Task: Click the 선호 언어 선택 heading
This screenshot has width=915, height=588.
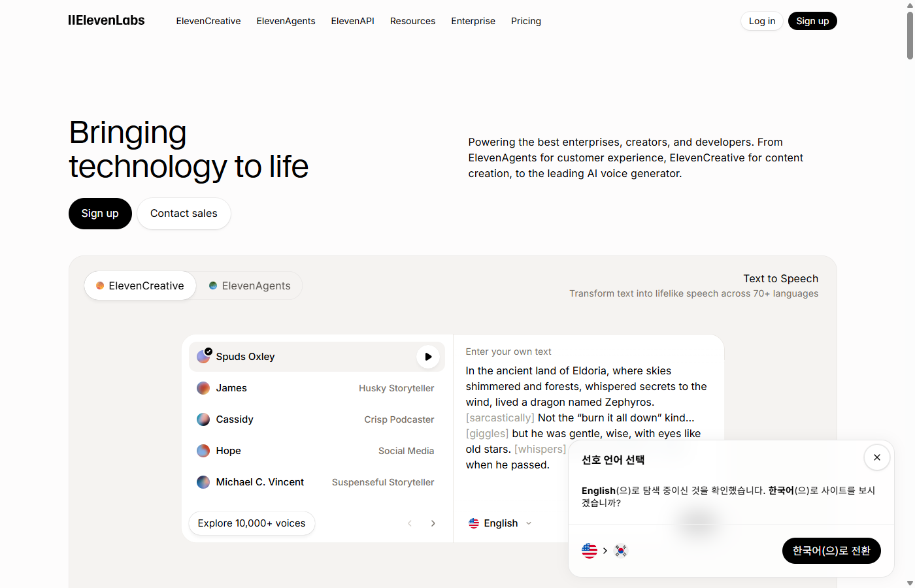Action: pyautogui.click(x=613, y=460)
